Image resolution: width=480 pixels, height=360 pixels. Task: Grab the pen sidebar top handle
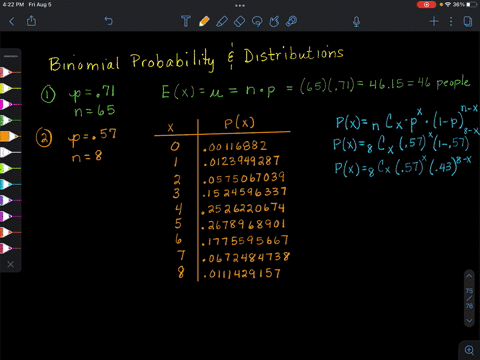(11, 56)
